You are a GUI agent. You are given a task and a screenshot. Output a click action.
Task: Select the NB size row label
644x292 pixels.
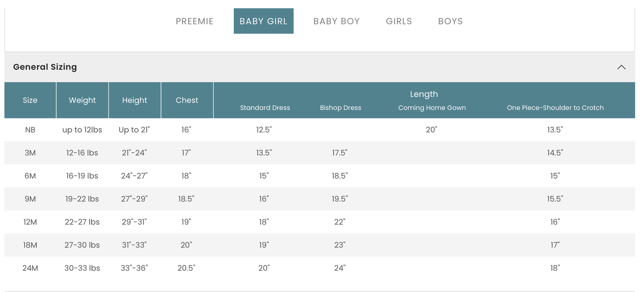pyautogui.click(x=30, y=130)
